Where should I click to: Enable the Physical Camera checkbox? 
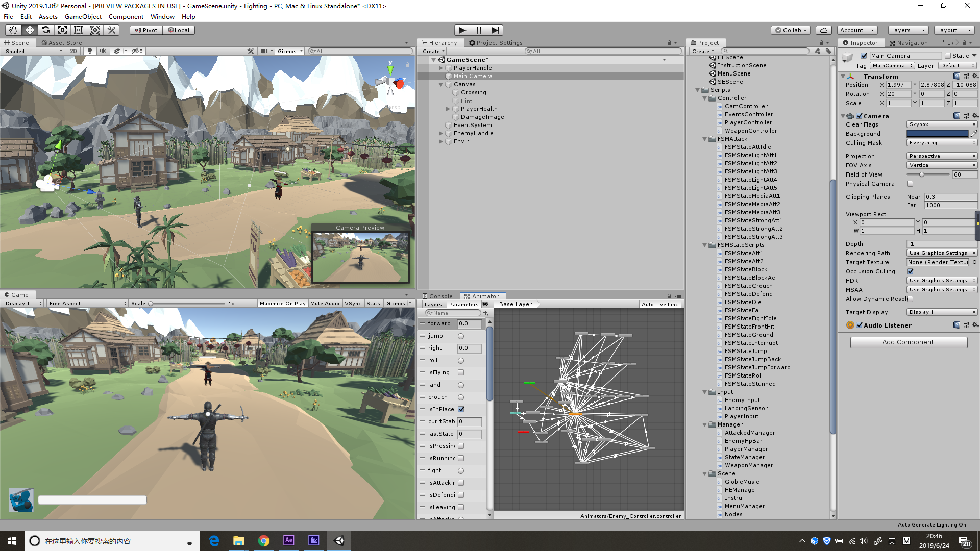pyautogui.click(x=910, y=184)
